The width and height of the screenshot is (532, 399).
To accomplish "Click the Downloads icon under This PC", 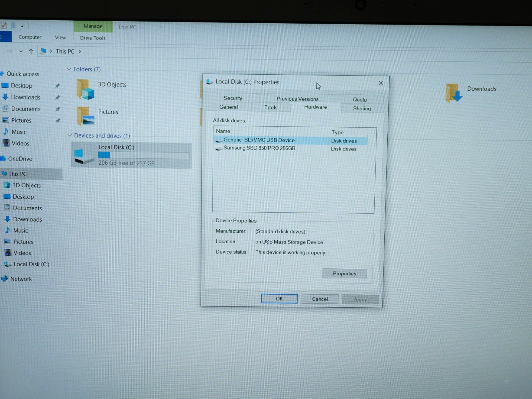I will (x=7, y=219).
